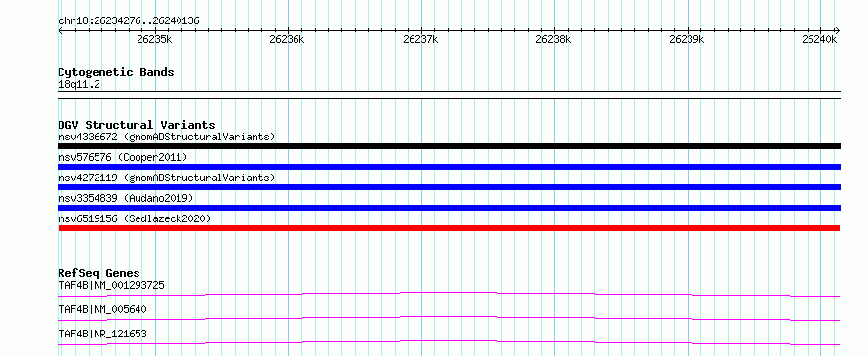Screen dimensions: 868x356
Task: Open variant nsv3354839 Audano2019 label
Action: (126, 198)
